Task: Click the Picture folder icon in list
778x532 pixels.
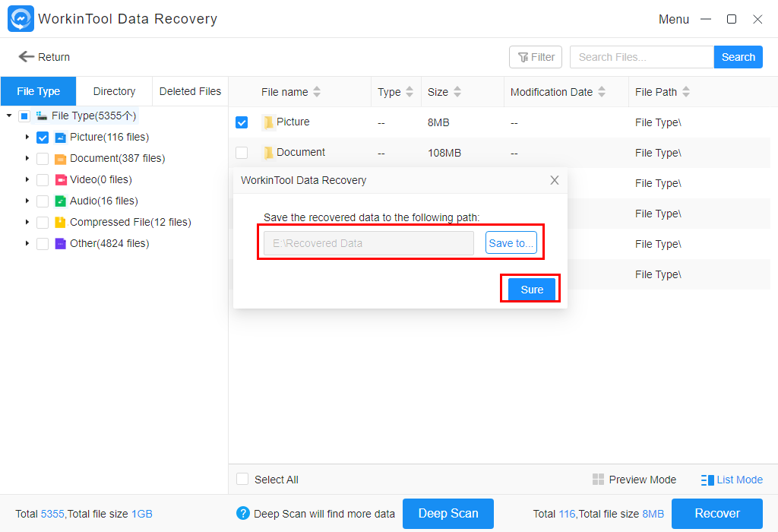Action: point(268,122)
